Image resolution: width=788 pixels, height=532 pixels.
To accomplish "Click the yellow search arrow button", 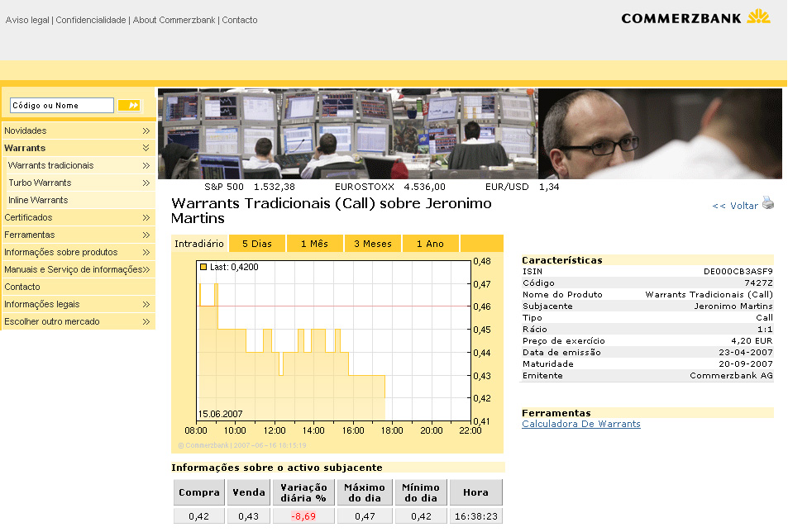I will pyautogui.click(x=129, y=105).
